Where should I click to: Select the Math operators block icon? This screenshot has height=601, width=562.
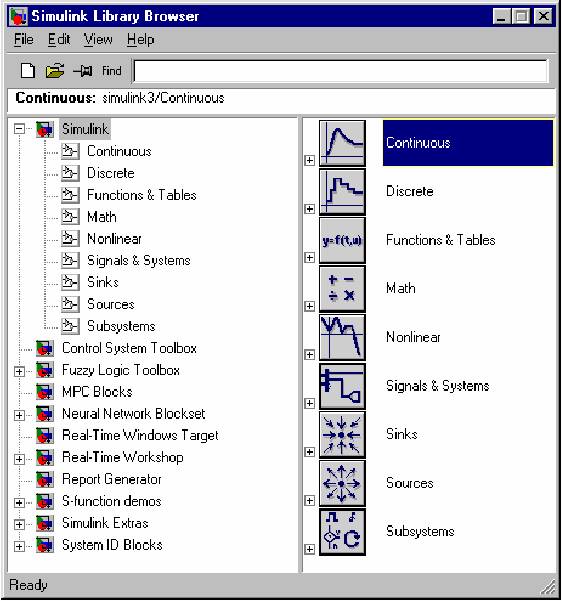click(342, 289)
